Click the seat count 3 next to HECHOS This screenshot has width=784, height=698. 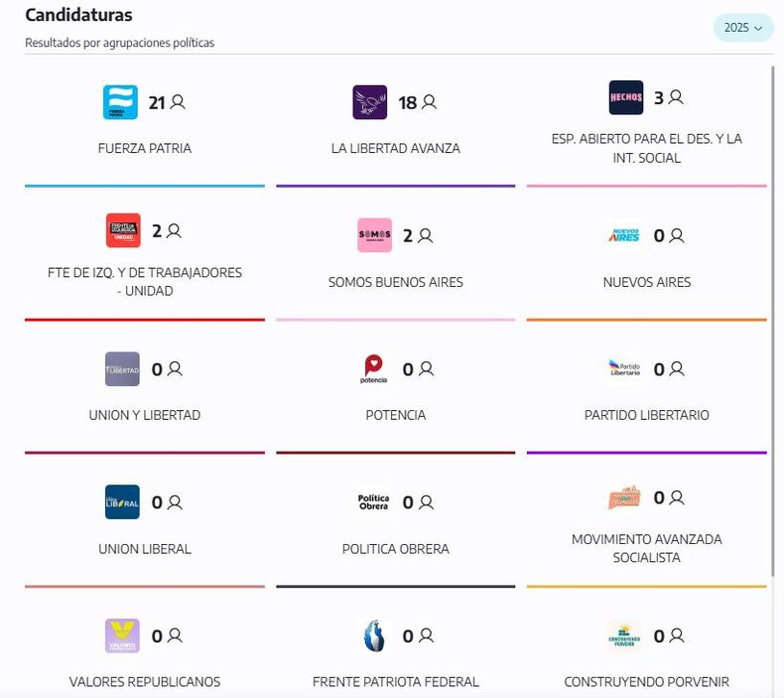[x=659, y=97]
